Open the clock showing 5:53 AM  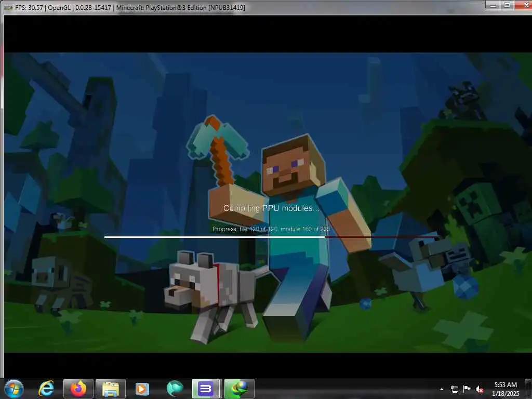coord(506,389)
